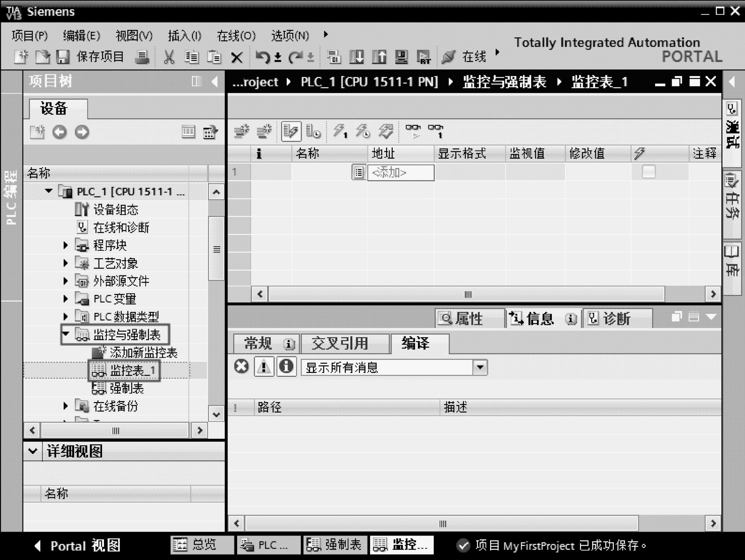Image resolution: width=745 pixels, height=560 pixels.
Task: Open the 选项(N) menu
Action: [x=290, y=36]
